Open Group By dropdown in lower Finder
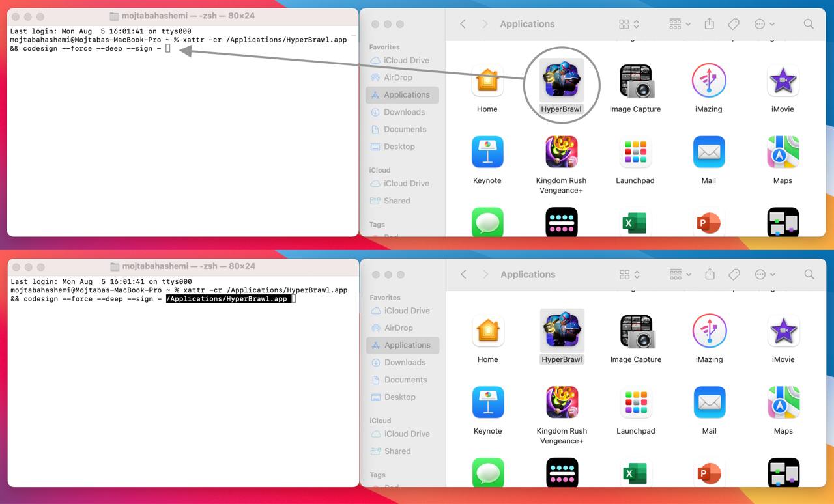 680,274
